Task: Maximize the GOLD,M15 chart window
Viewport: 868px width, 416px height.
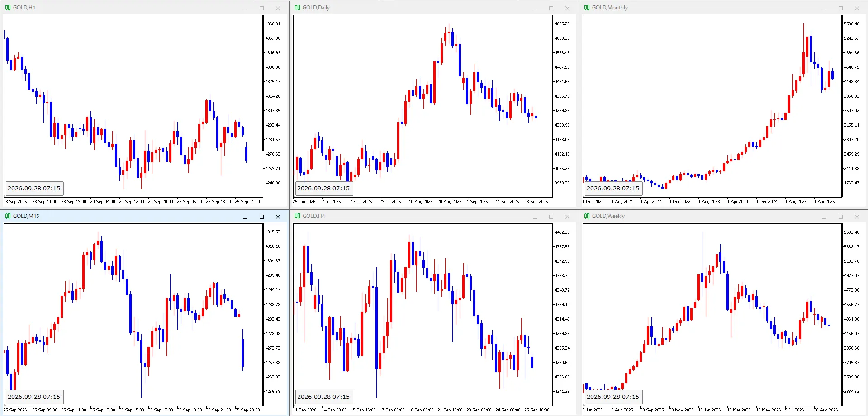Action: pyautogui.click(x=261, y=217)
